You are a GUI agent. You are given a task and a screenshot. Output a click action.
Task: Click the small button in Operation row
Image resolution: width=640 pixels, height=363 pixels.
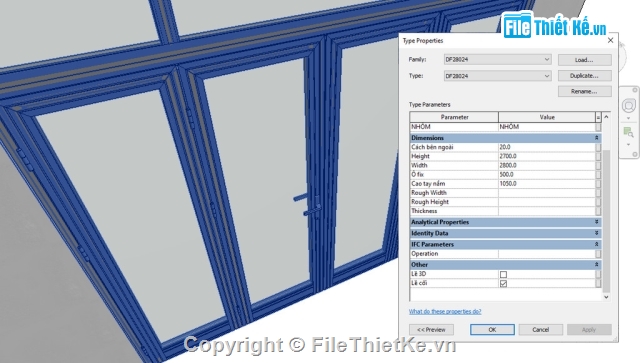(x=598, y=254)
